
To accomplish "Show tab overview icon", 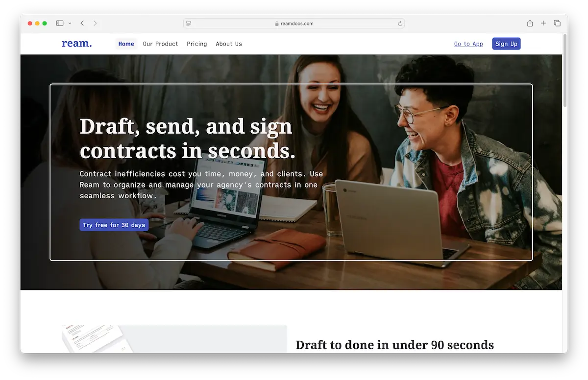I will pos(557,23).
